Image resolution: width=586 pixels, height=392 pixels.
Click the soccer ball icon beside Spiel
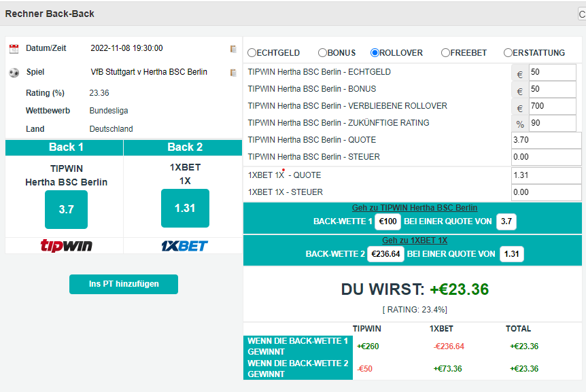(14, 73)
